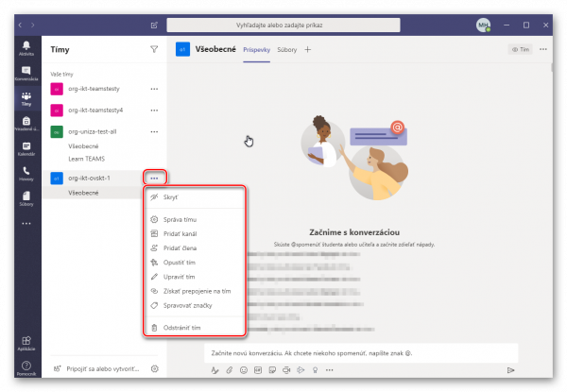Open Konverzácia chat in sidebar
567x392 pixels.
point(26,74)
